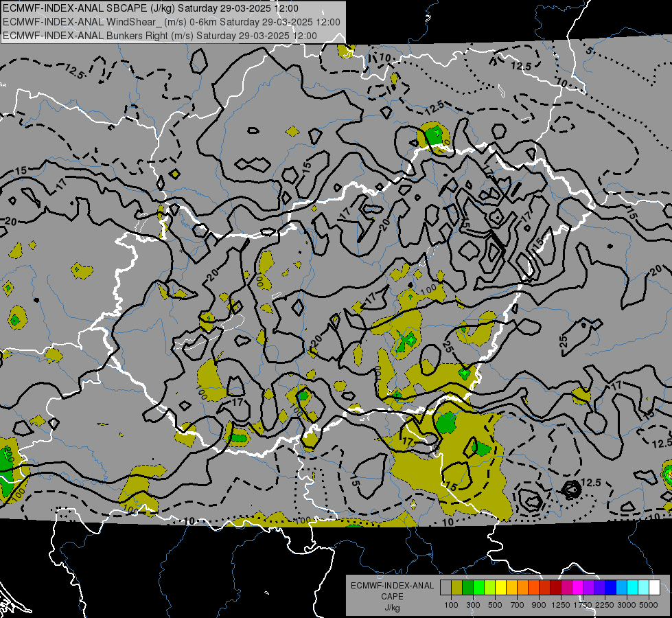The image size is (672, 618).
Task: Pick the pure yellow legend swatch
Action: point(500,588)
